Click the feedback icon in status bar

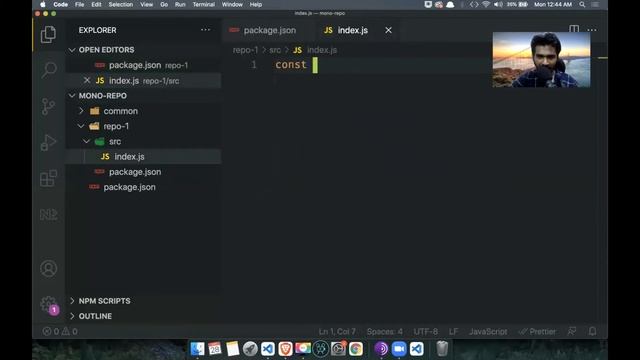pos(572,331)
